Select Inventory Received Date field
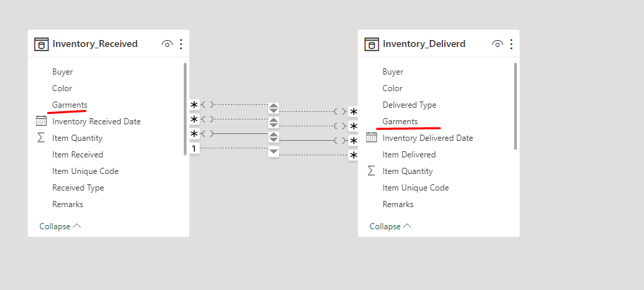This screenshot has height=290, width=644. [x=97, y=122]
